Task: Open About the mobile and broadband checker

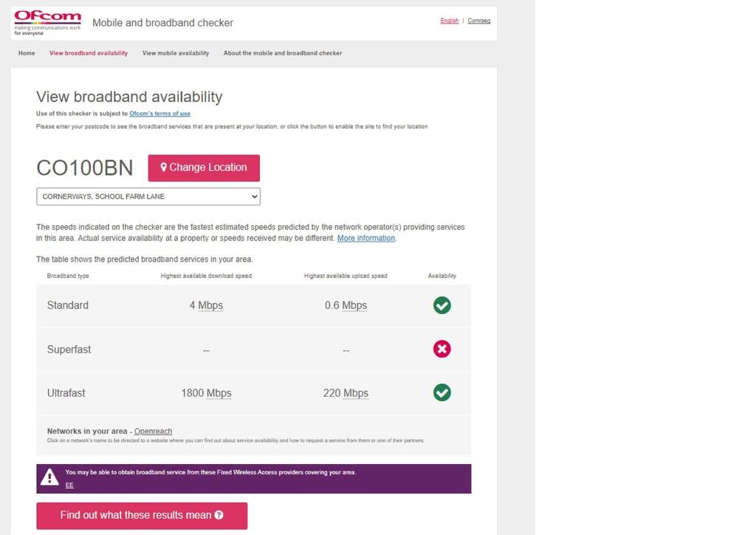Action: click(x=283, y=53)
